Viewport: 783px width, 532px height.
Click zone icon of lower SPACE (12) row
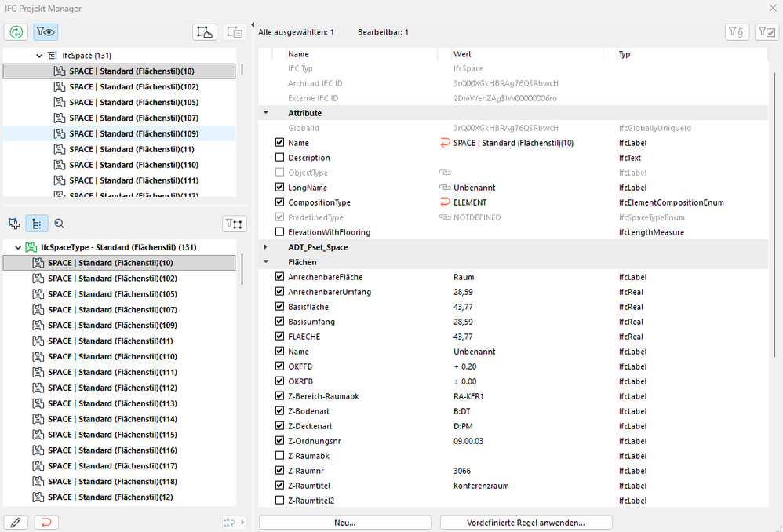(x=38, y=497)
